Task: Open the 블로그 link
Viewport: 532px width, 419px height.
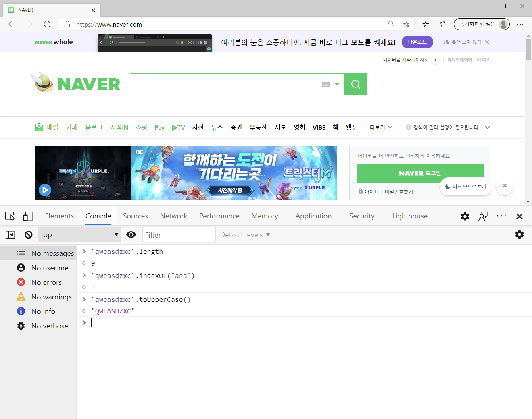Action: [94, 127]
